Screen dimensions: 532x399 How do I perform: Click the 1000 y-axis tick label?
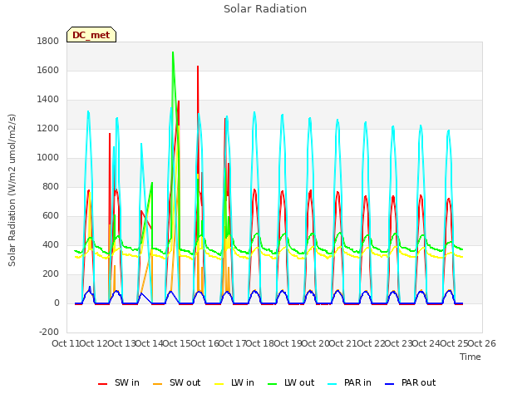coord(48,157)
